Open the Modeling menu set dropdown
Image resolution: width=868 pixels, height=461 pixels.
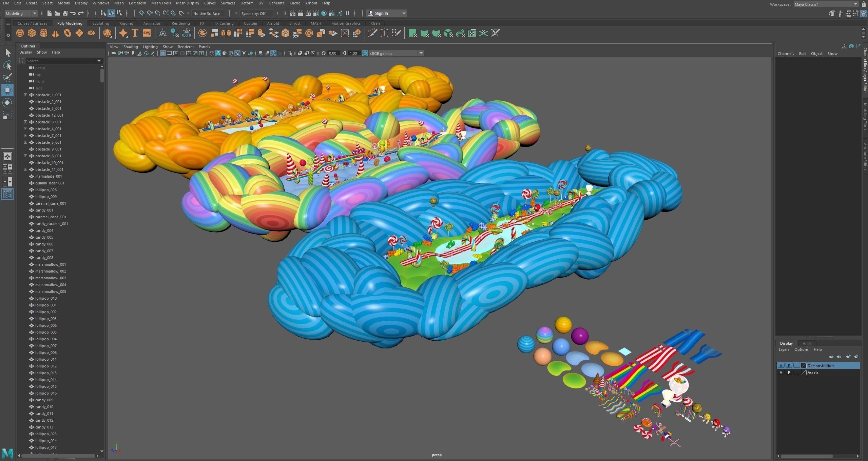pyautogui.click(x=21, y=13)
